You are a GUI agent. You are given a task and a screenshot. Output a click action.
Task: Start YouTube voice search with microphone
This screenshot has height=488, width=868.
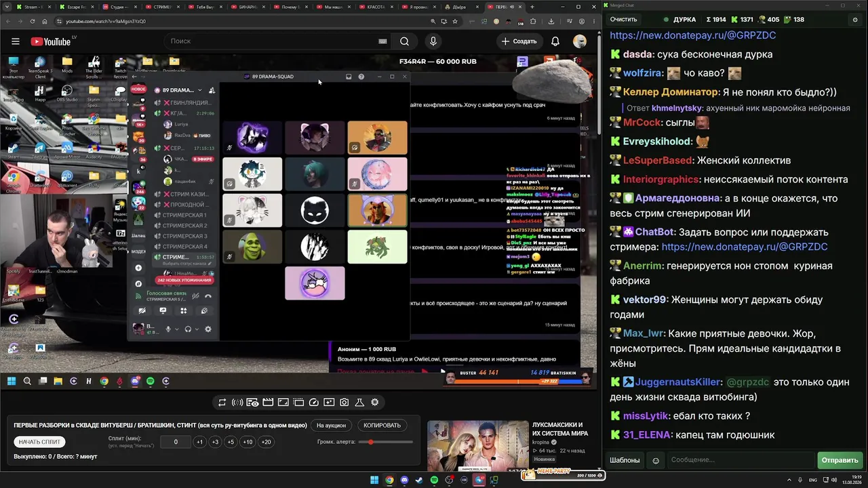pos(433,41)
